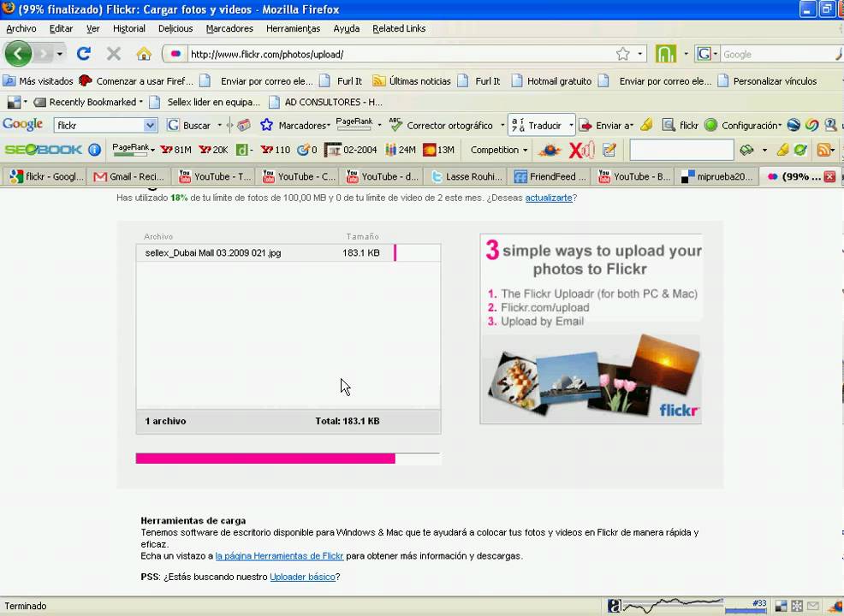This screenshot has height=616, width=844.
Task: Expand the Recently Bookmarked folder
Action: tap(88, 102)
